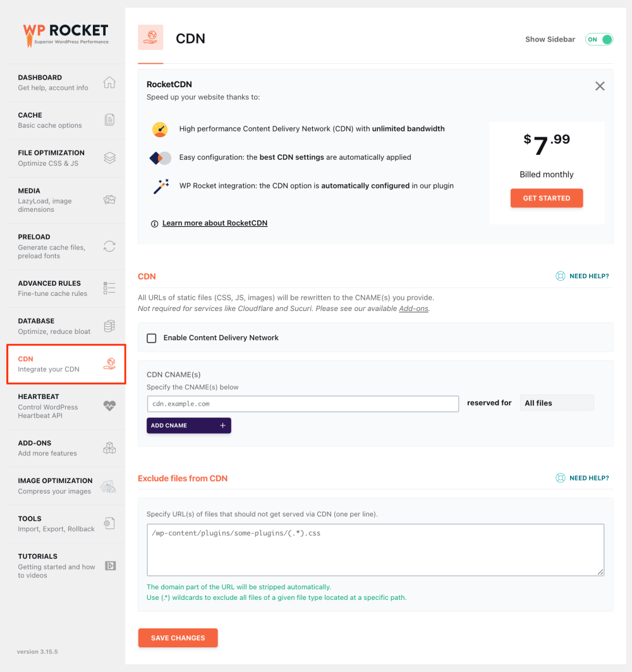
Task: Click the Tutorials video play icon
Action: [x=110, y=566]
